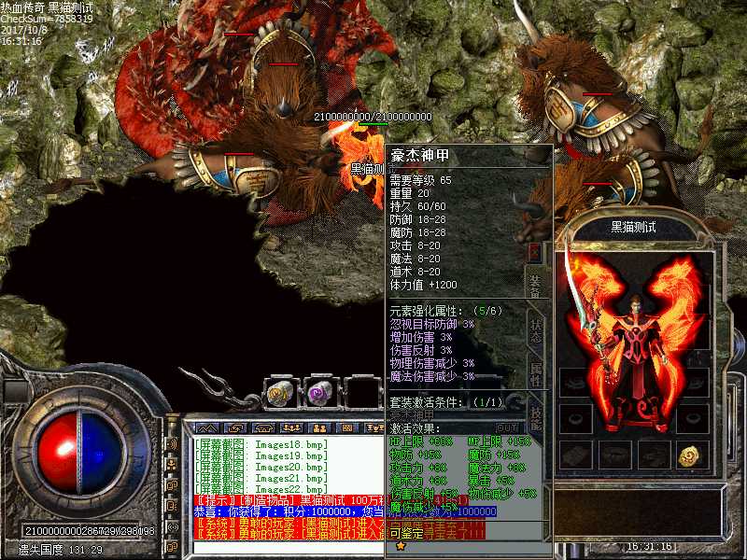Click into the chat input field
The width and height of the screenshot is (747, 560).
coord(289,548)
